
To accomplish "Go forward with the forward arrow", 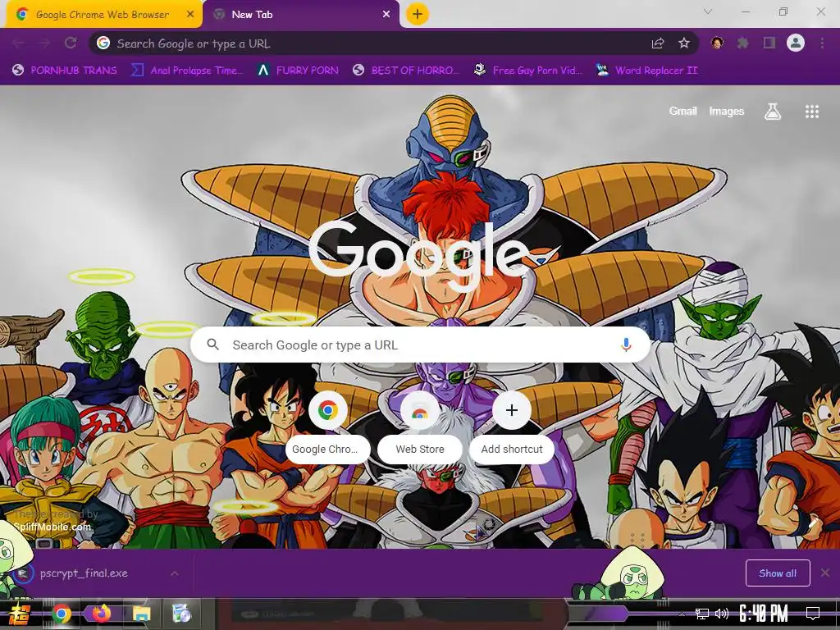I will [x=44, y=43].
